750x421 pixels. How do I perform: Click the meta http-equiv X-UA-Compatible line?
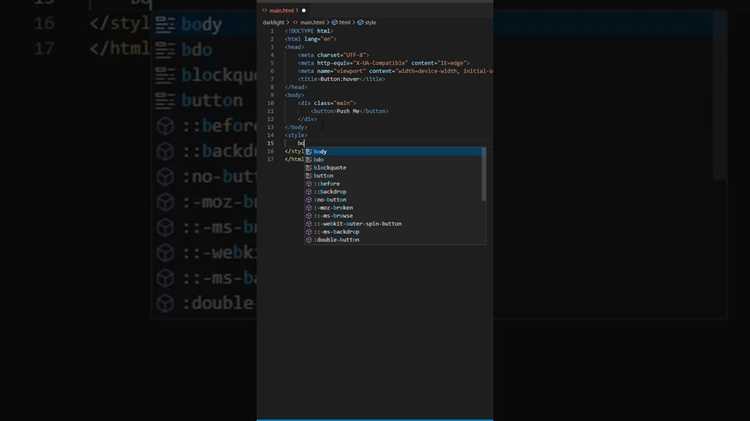point(384,63)
